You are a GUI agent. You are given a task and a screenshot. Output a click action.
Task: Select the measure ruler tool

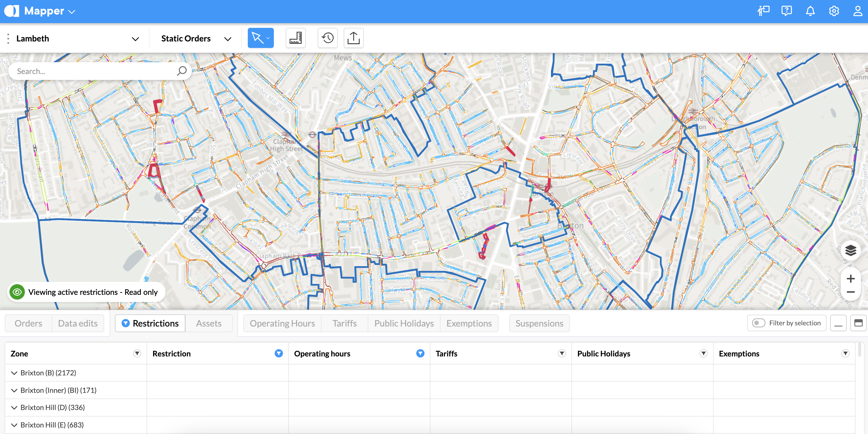(295, 38)
